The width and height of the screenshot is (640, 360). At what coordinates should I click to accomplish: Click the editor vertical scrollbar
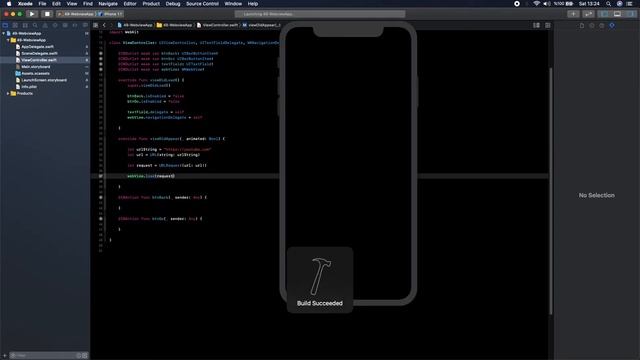click(551, 191)
